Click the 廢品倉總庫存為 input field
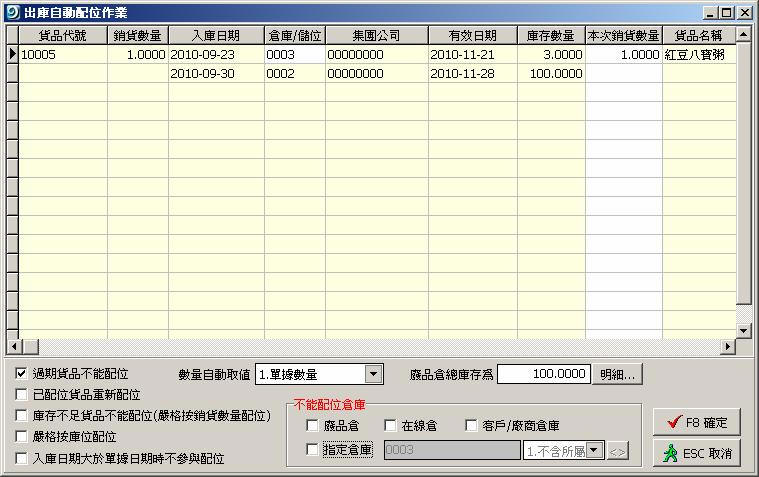Image resolution: width=759 pixels, height=477 pixels. coord(543,374)
